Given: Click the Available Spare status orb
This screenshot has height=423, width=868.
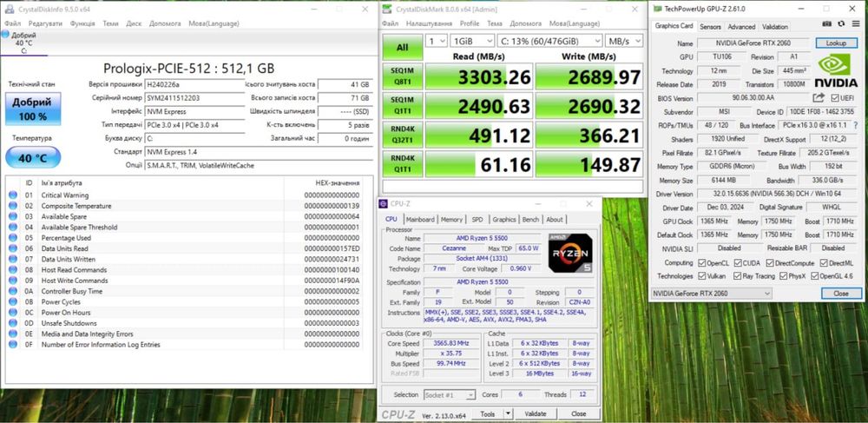Looking at the screenshot, I should (13, 216).
